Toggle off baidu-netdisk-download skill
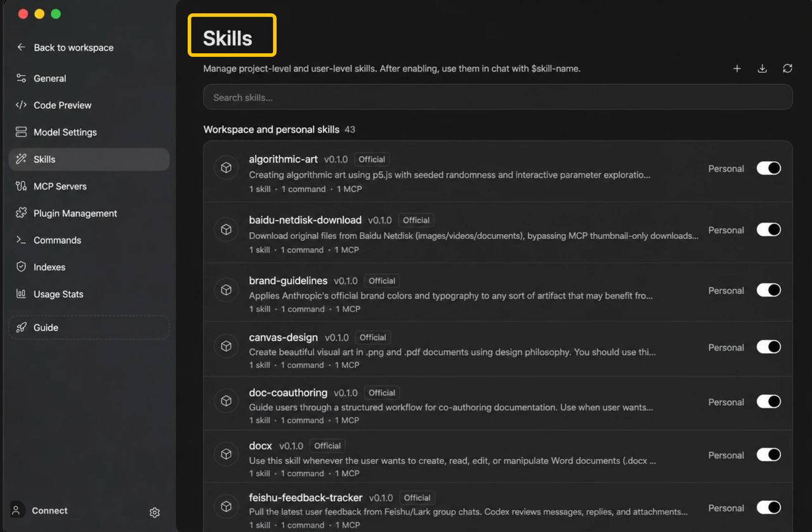Image resolution: width=812 pixels, height=532 pixels. [x=768, y=230]
